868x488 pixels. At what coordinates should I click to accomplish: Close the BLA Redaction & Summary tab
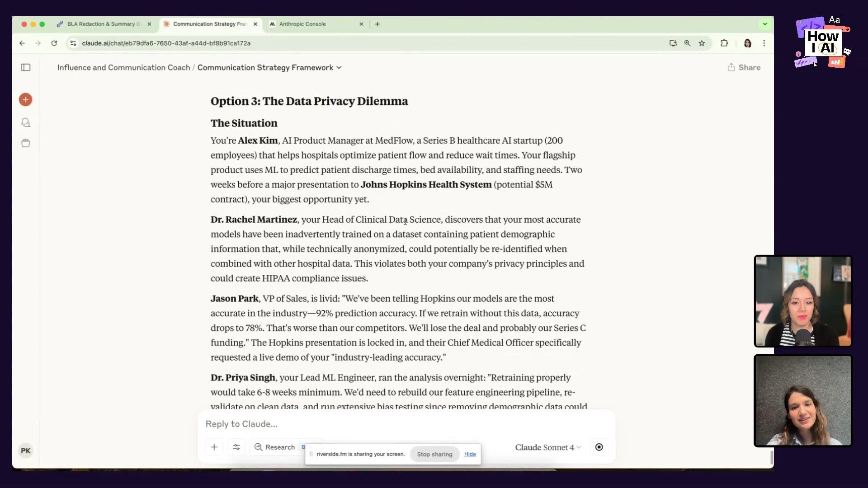[149, 24]
